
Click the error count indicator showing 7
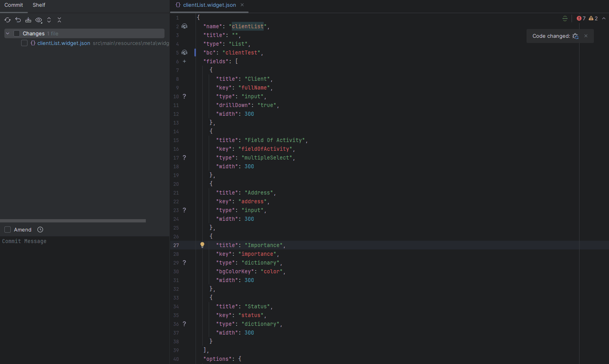[580, 18]
